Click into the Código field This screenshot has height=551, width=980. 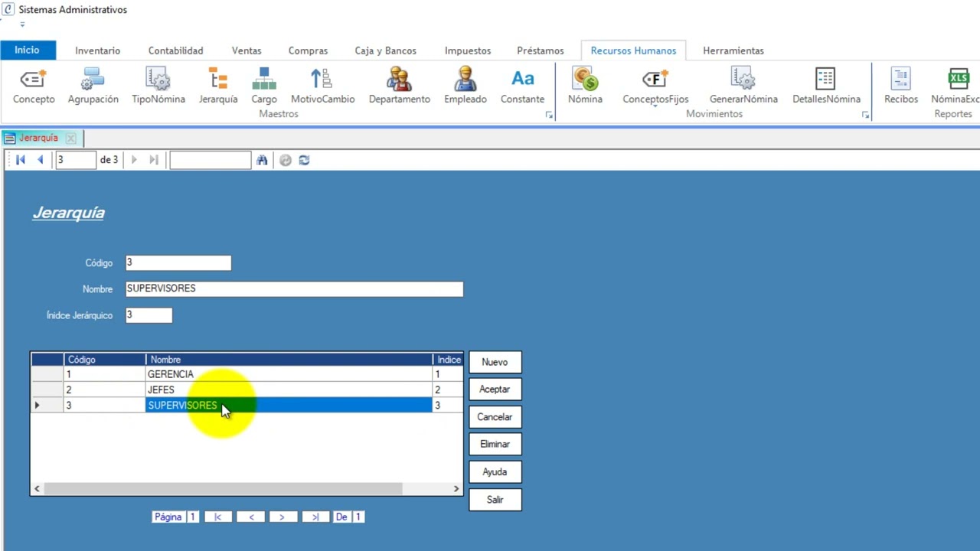pos(178,262)
